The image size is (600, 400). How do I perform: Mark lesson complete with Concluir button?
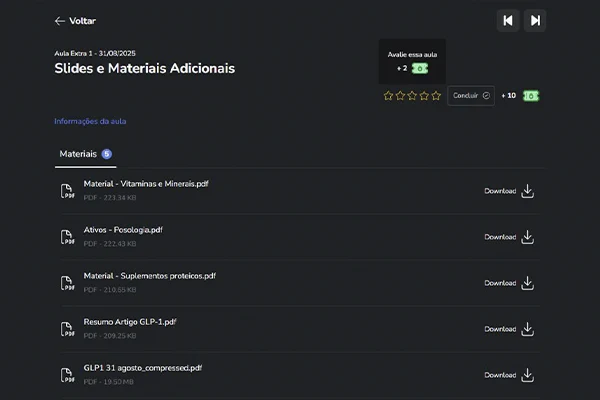coord(471,96)
